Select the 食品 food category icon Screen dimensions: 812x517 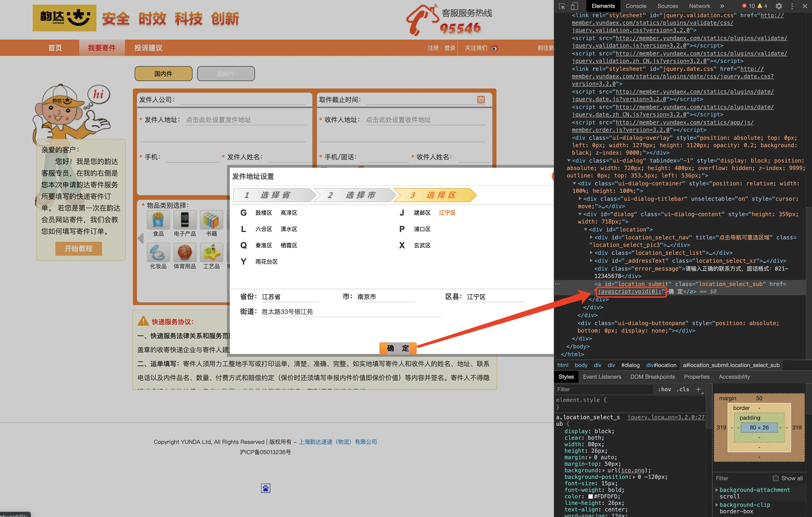158,220
